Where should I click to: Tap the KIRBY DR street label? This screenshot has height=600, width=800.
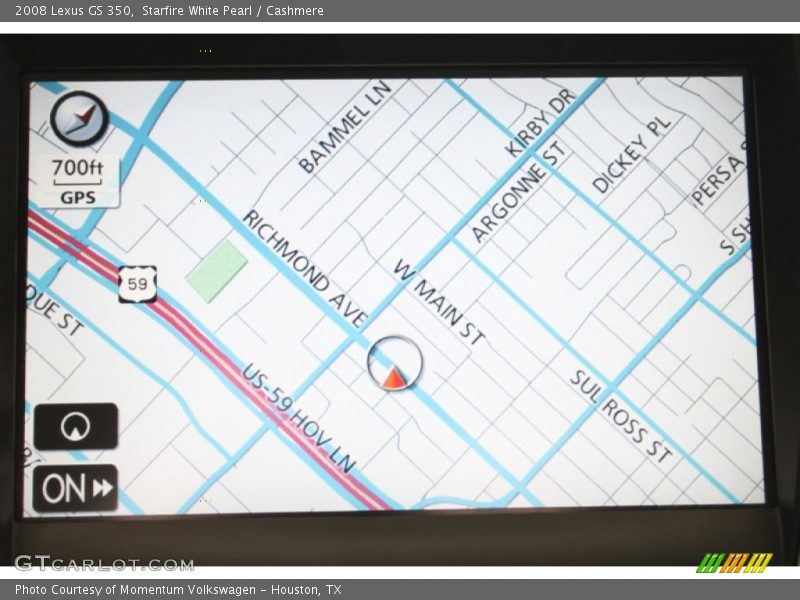coord(540,122)
